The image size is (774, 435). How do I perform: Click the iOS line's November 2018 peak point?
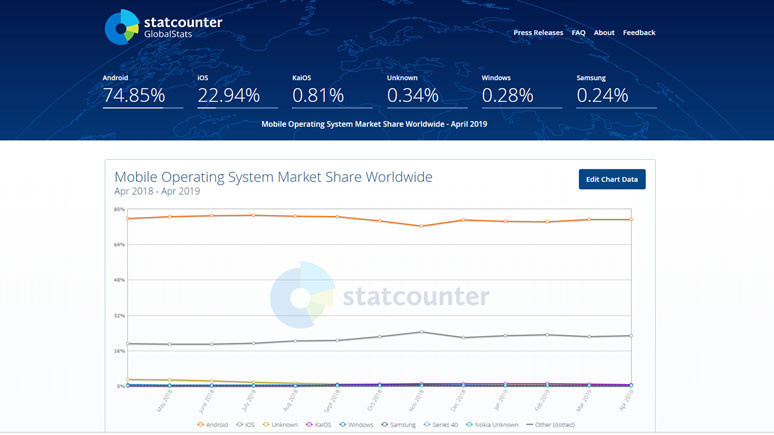pyautogui.click(x=421, y=332)
